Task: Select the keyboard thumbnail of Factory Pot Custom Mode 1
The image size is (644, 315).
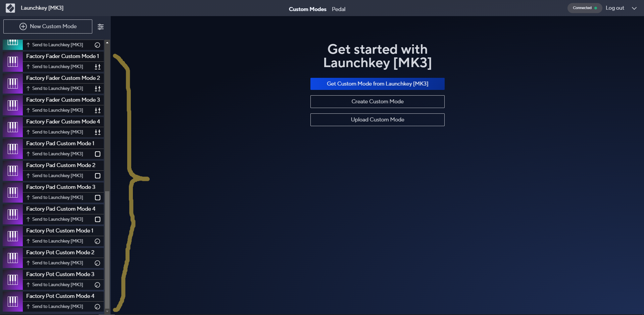Action: (13, 236)
